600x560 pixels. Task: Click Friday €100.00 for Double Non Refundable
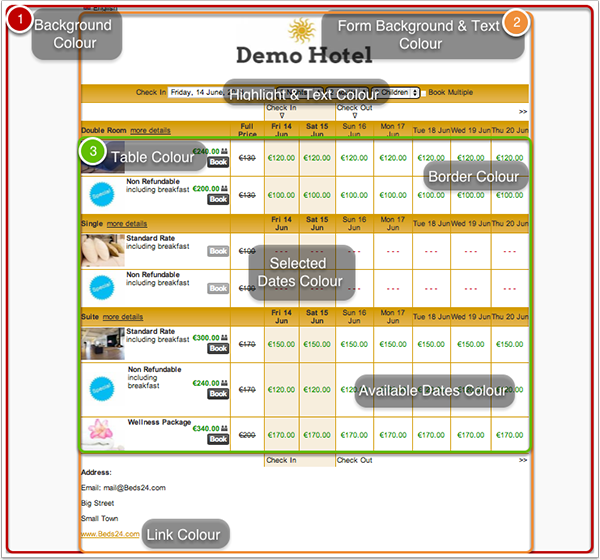point(281,195)
